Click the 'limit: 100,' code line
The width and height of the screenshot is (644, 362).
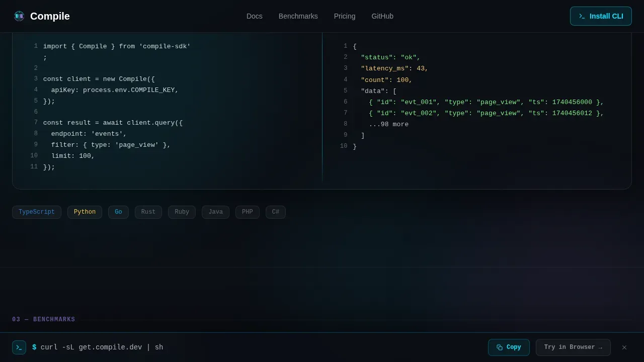[73, 156]
